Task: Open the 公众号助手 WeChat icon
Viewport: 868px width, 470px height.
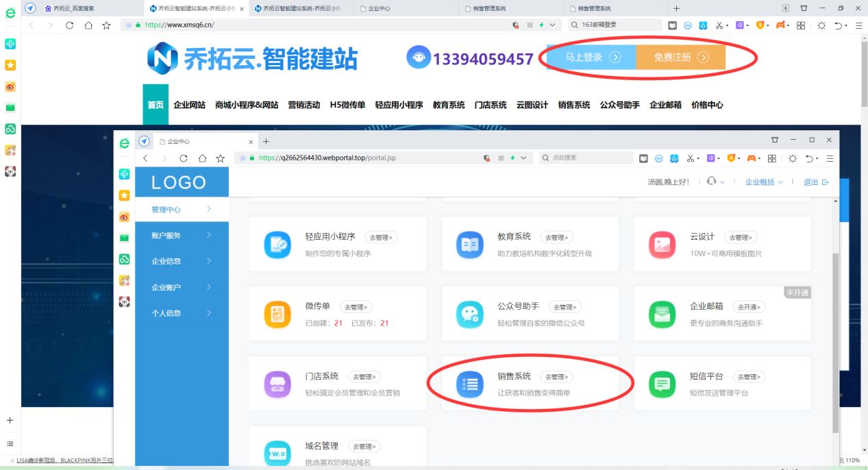Action: [x=470, y=314]
